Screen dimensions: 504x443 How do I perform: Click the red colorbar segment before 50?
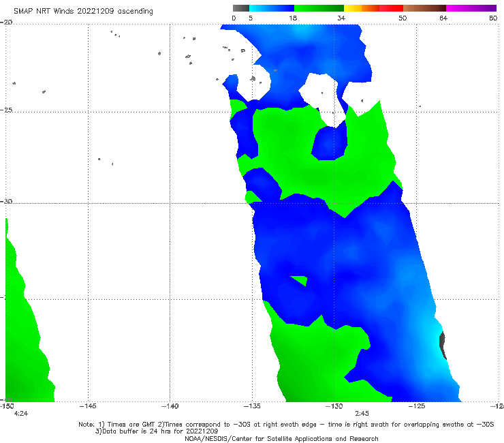click(x=391, y=8)
